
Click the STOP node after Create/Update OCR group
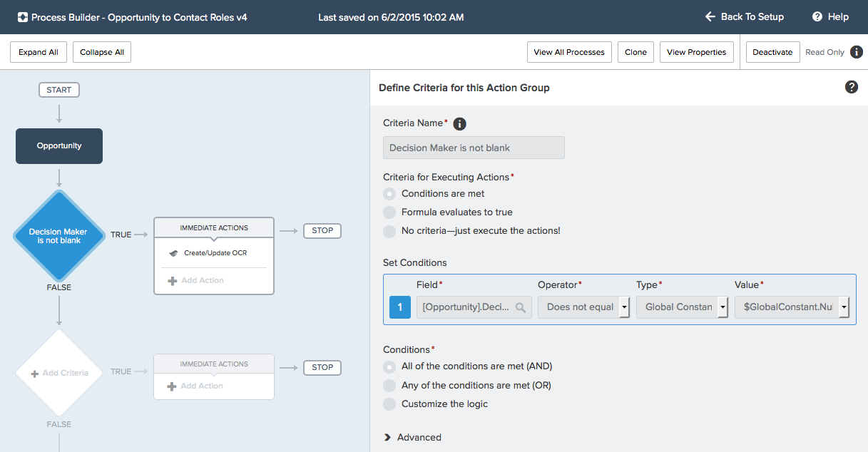[x=322, y=230]
